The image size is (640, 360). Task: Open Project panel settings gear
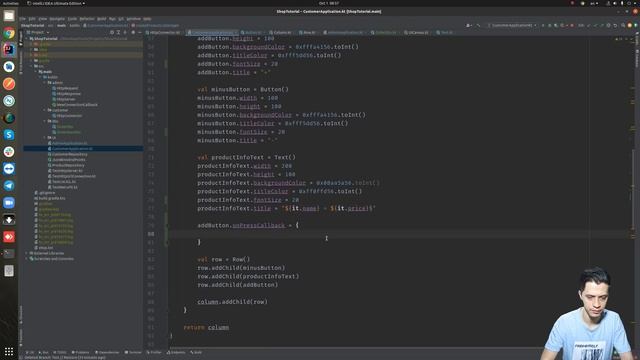pyautogui.click(x=133, y=32)
